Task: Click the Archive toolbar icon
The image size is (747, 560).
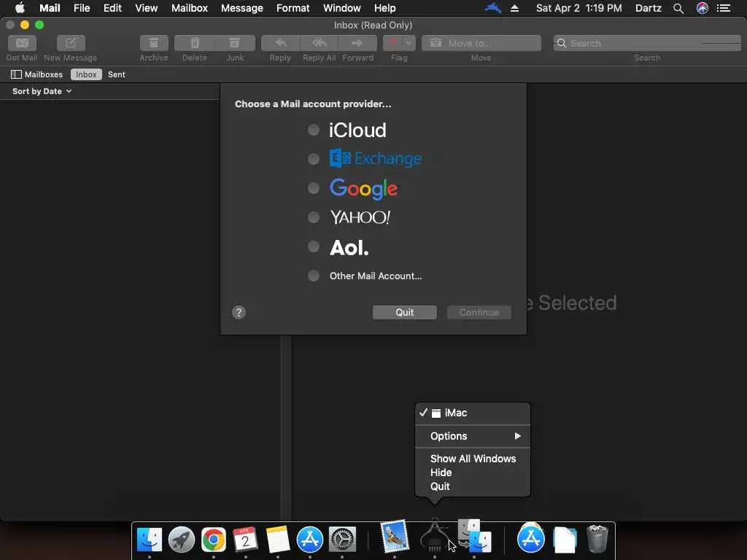Action: pos(154,43)
